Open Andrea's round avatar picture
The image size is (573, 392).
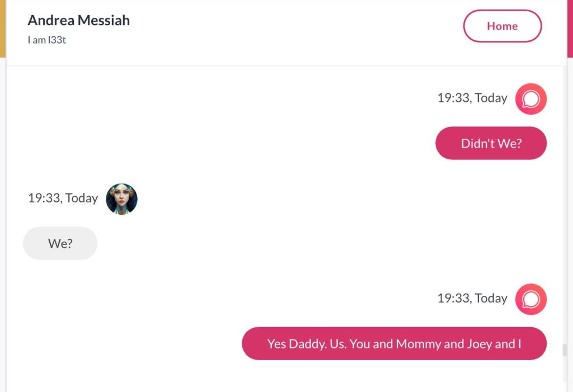pos(121,199)
